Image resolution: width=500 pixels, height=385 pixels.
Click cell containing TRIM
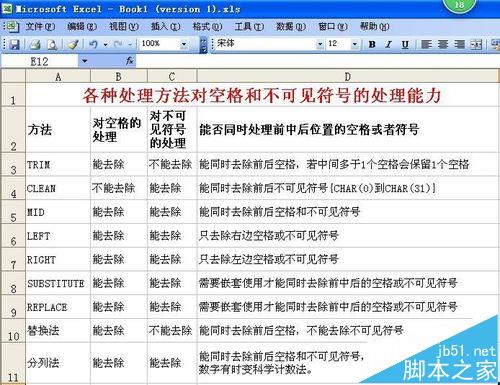(58, 165)
